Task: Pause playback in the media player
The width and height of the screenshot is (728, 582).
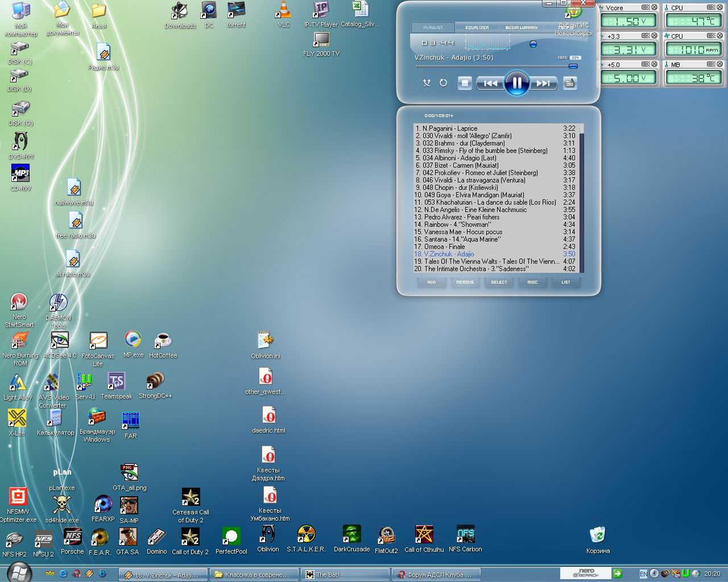Action: click(x=516, y=83)
